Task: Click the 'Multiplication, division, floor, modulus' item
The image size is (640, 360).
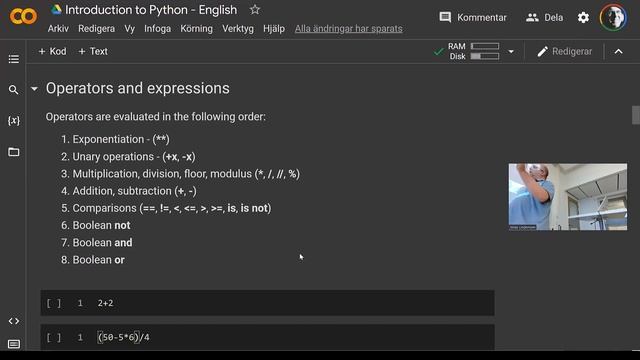Action: click(186, 174)
